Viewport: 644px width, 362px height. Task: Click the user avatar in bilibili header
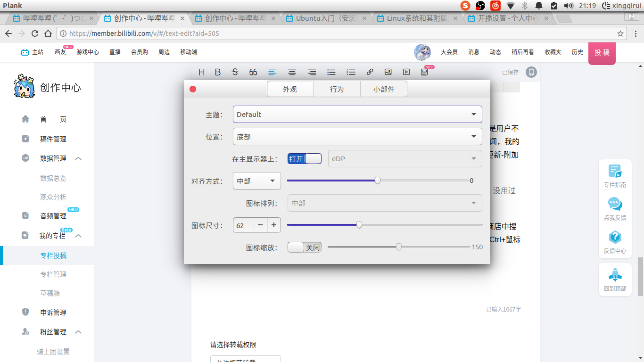click(422, 52)
